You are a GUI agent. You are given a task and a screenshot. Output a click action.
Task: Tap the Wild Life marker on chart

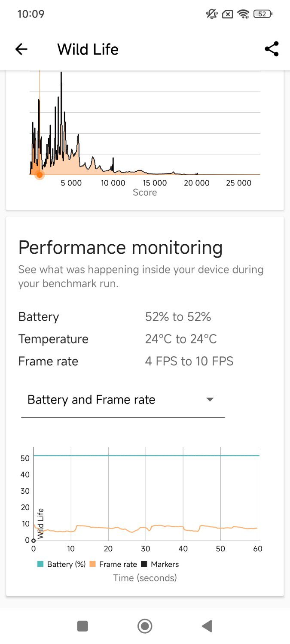point(40,523)
